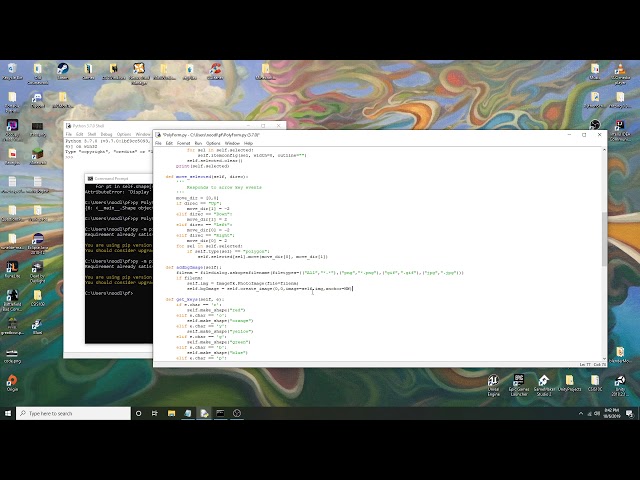Click the PolyForm.py editor title bar icon
Image resolution: width=640 pixels, height=480 pixels.
pyautogui.click(x=158, y=135)
